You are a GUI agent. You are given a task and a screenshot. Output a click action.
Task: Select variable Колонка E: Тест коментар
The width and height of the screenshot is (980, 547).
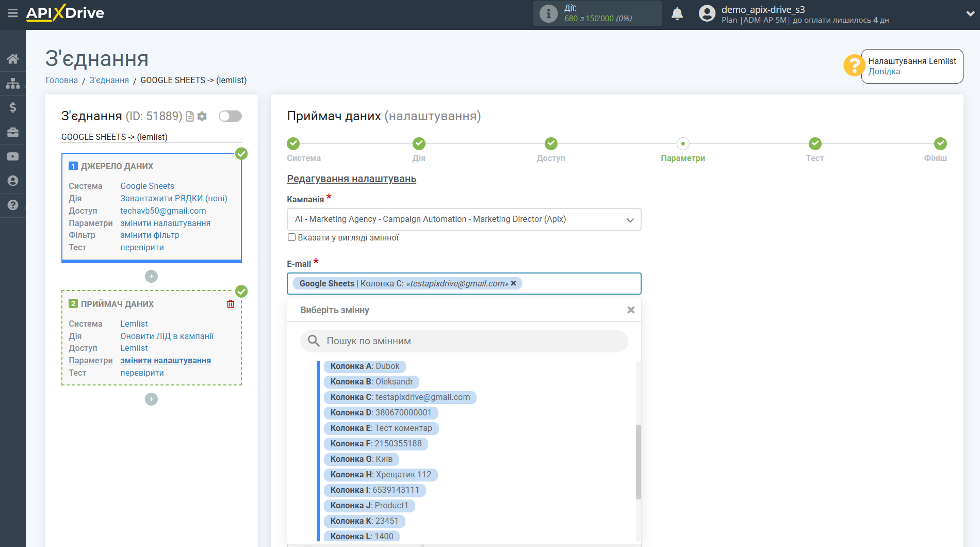(381, 428)
